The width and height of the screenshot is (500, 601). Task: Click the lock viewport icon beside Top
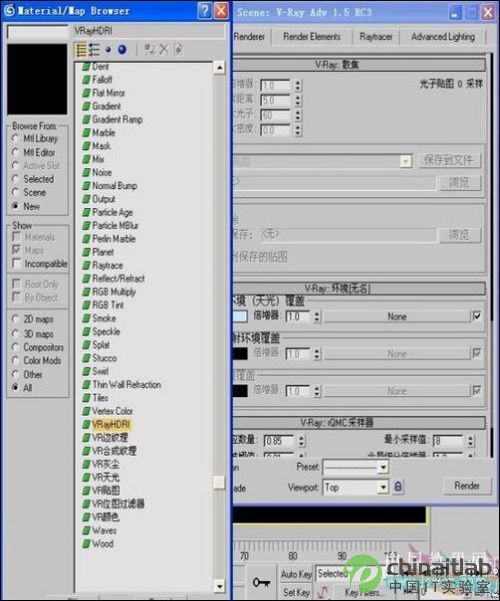(398, 487)
